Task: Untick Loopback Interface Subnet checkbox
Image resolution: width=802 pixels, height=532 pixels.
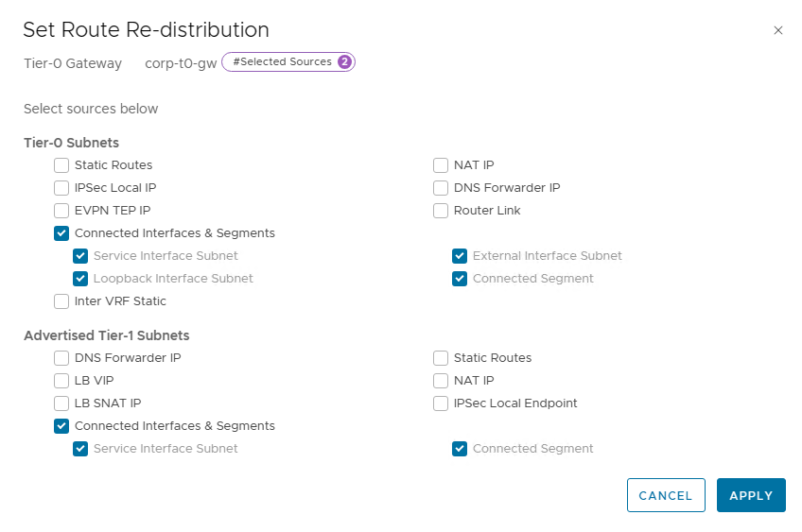Action: [x=80, y=279]
